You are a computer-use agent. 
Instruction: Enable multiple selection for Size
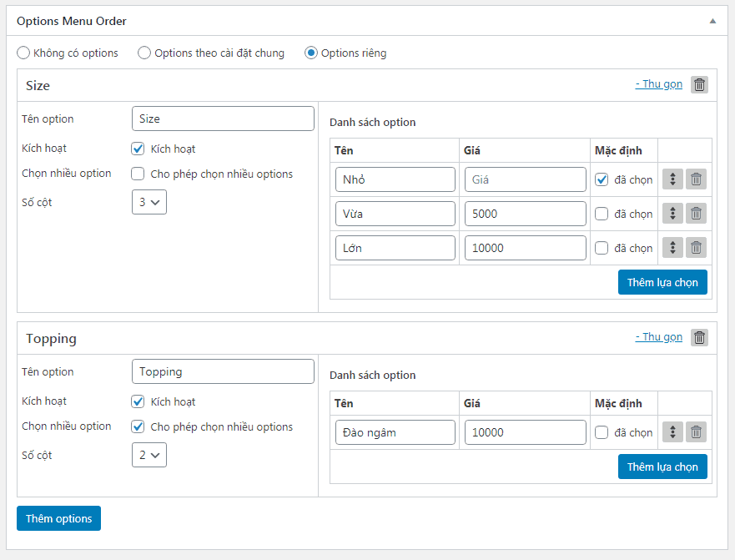(138, 174)
